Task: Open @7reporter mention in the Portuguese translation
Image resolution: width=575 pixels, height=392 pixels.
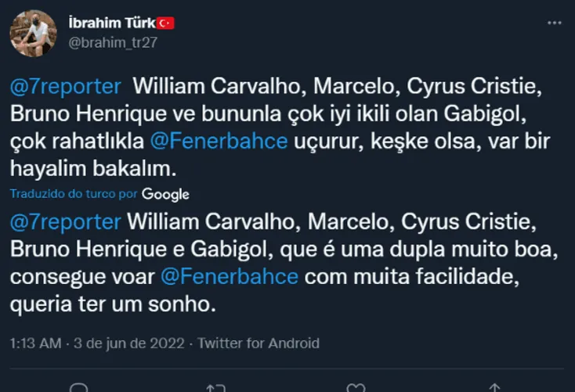Action: 65,222
